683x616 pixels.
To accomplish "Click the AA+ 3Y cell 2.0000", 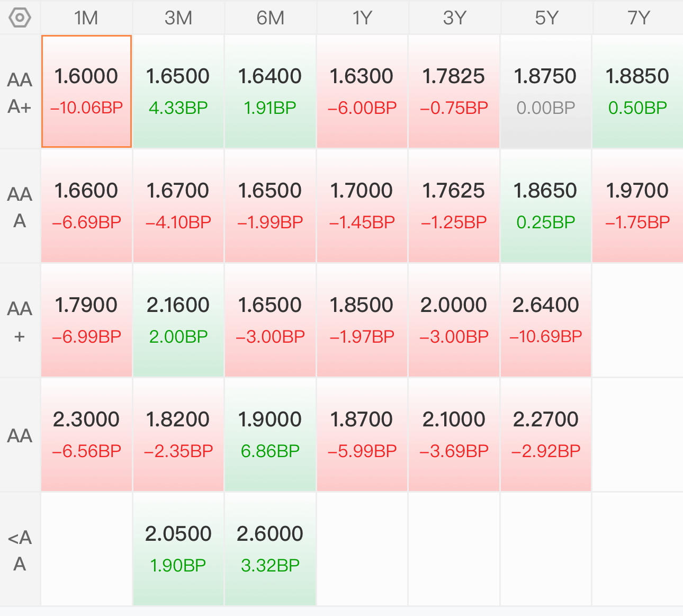I will [454, 320].
